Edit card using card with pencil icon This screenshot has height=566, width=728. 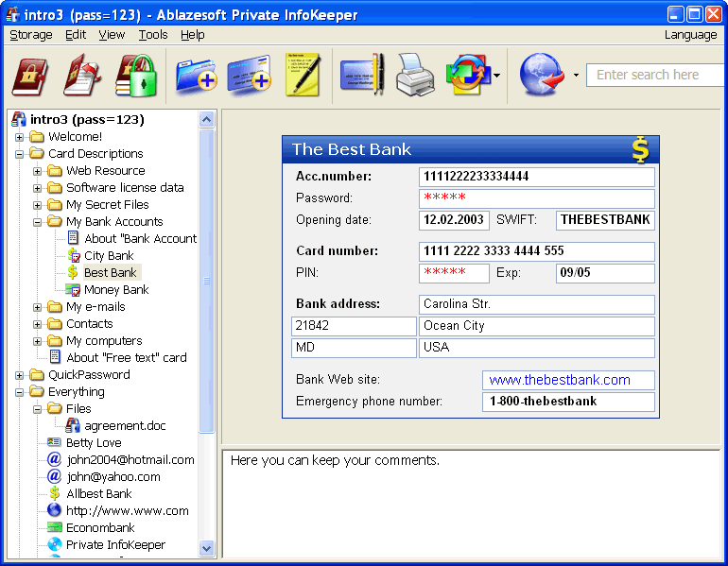[362, 75]
